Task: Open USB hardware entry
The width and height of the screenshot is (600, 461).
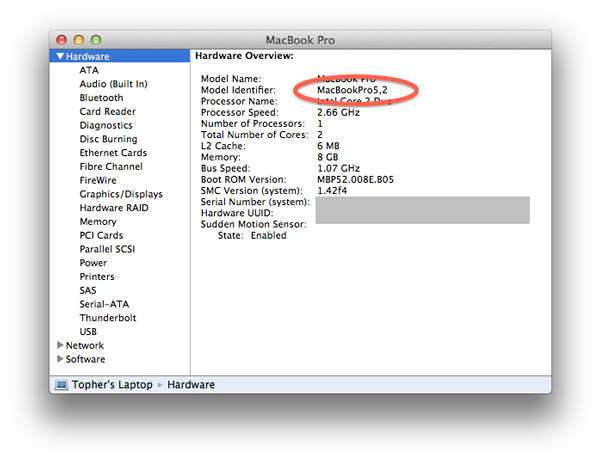Action: [88, 332]
